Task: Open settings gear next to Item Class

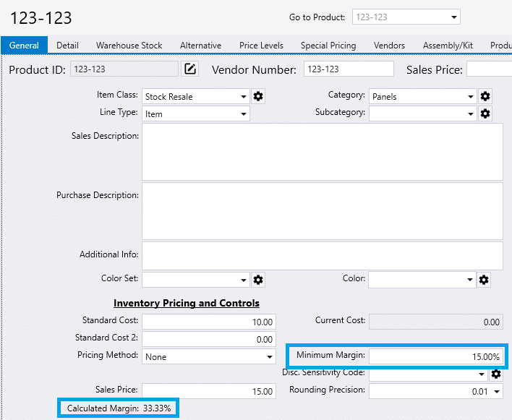Action: tap(258, 96)
